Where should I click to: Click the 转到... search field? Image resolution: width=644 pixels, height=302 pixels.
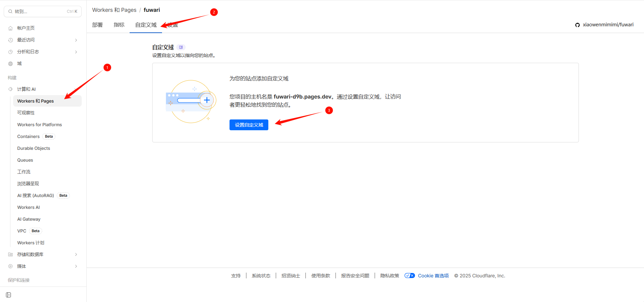coord(43,11)
